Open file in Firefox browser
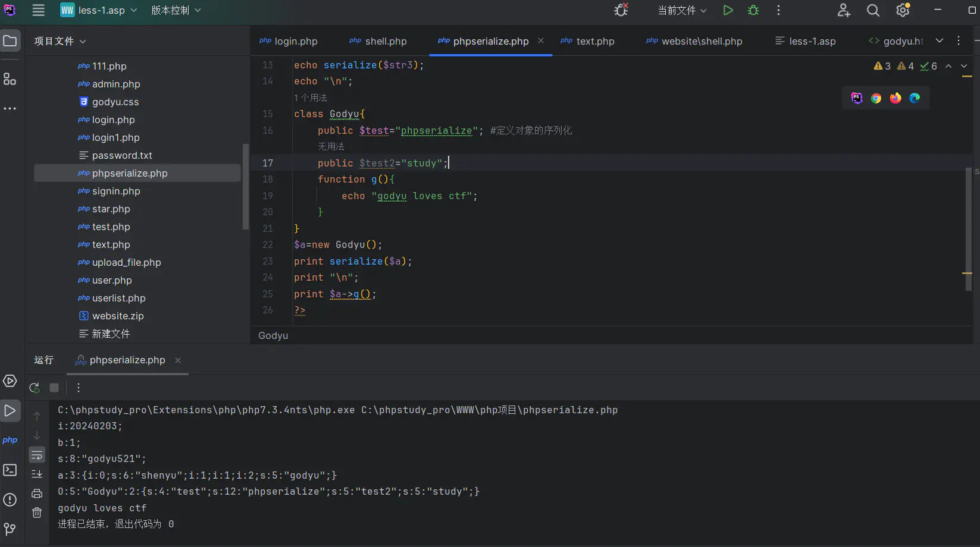Screen dimensions: 980x547 (896, 98)
